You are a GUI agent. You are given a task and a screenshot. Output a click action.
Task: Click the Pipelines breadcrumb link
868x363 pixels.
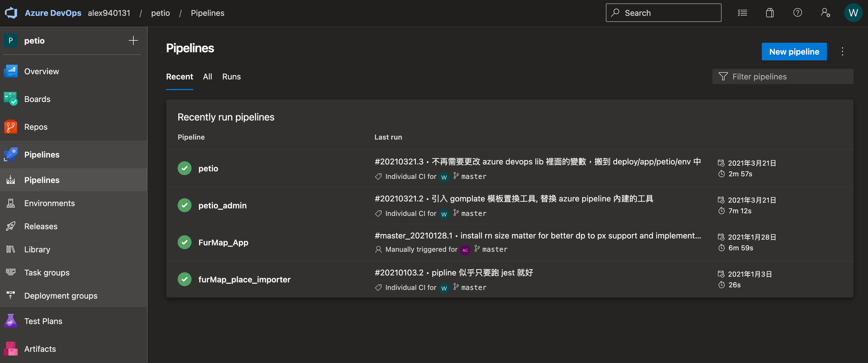click(x=207, y=13)
